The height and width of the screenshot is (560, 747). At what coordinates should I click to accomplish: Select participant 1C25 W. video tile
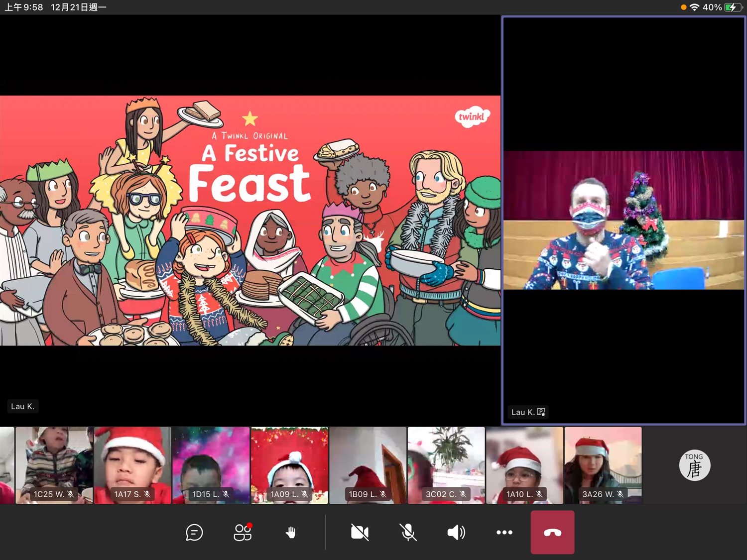[54, 465]
